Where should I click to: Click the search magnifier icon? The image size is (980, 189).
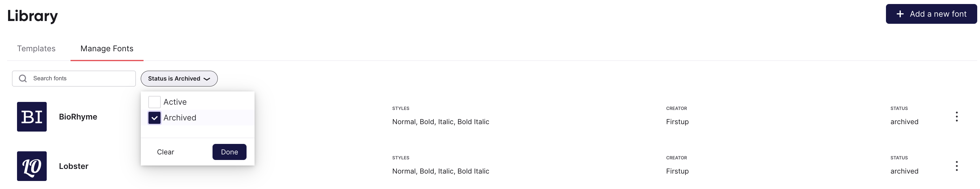(x=23, y=78)
